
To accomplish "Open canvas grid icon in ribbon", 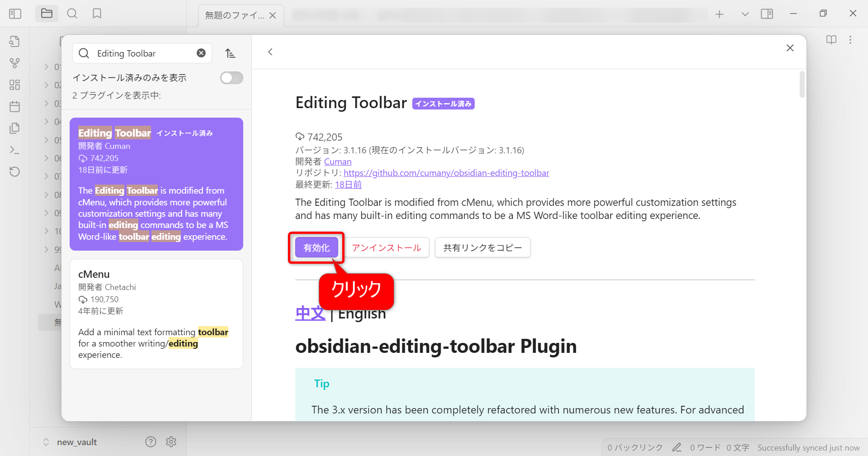I will pos(14,85).
